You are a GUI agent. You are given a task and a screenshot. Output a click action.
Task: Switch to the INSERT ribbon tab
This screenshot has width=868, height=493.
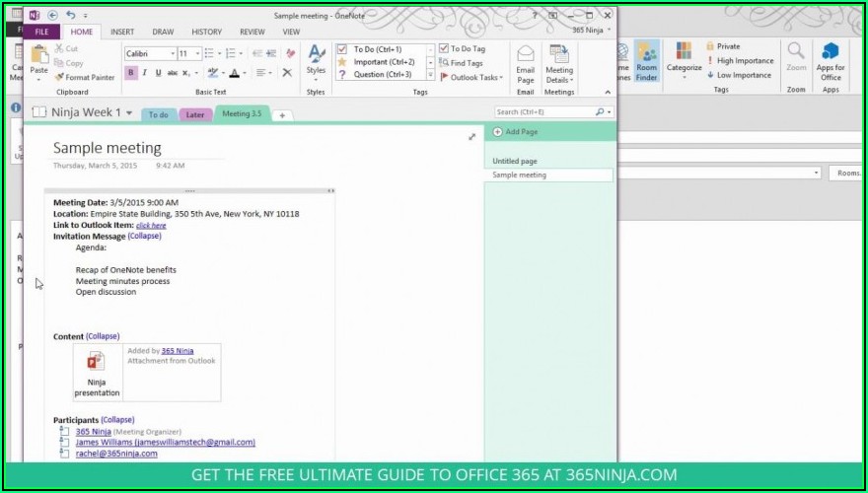pos(122,32)
